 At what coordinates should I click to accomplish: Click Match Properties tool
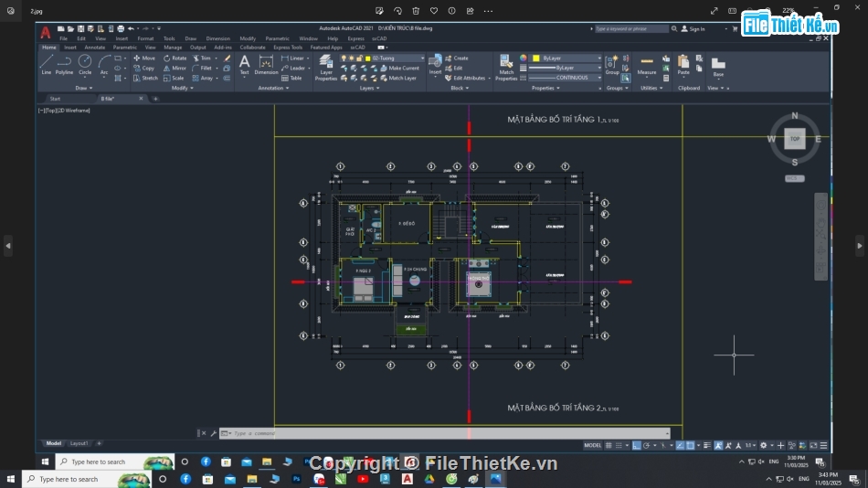(506, 68)
